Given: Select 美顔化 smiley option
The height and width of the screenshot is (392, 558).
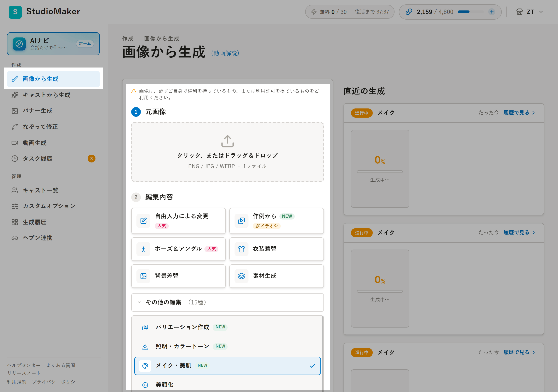Looking at the screenshot, I should point(228,385).
